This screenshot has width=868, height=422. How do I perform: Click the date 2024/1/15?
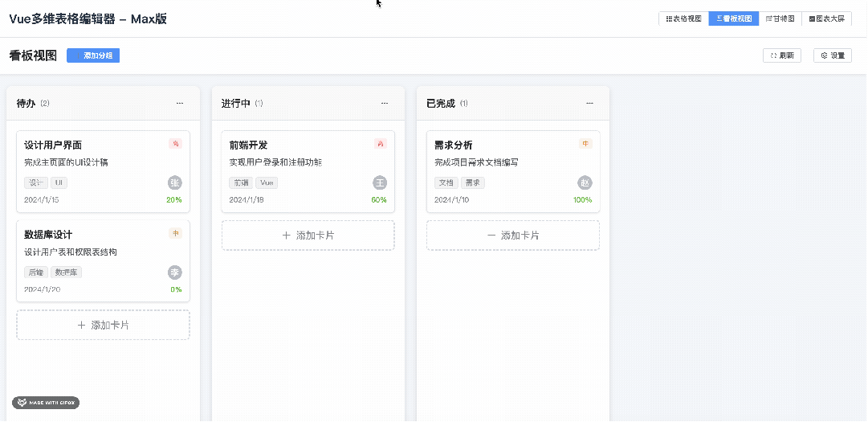click(x=42, y=200)
